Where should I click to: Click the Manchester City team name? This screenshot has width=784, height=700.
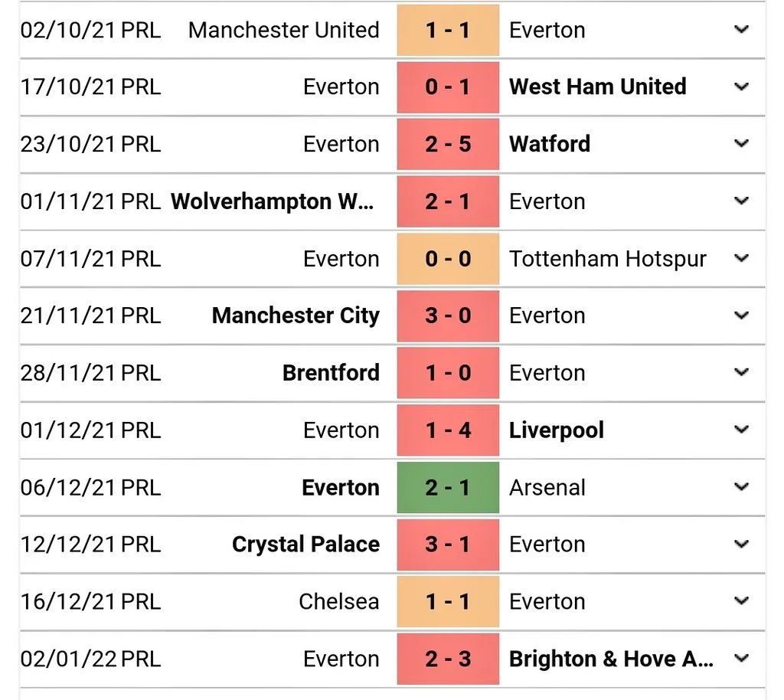click(x=296, y=316)
